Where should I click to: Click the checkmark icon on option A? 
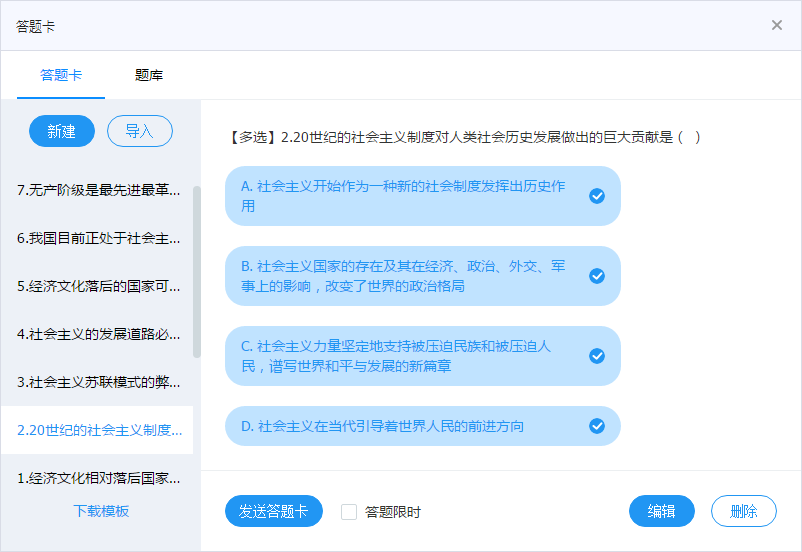[597, 196]
